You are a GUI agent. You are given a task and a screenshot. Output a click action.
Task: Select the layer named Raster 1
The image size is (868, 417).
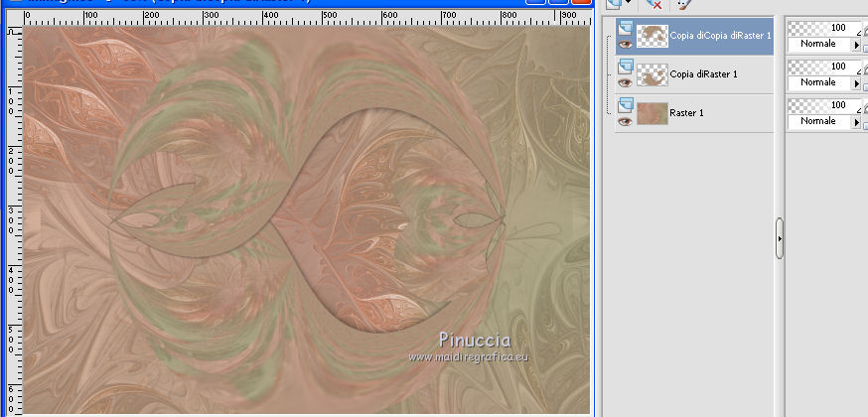point(686,113)
